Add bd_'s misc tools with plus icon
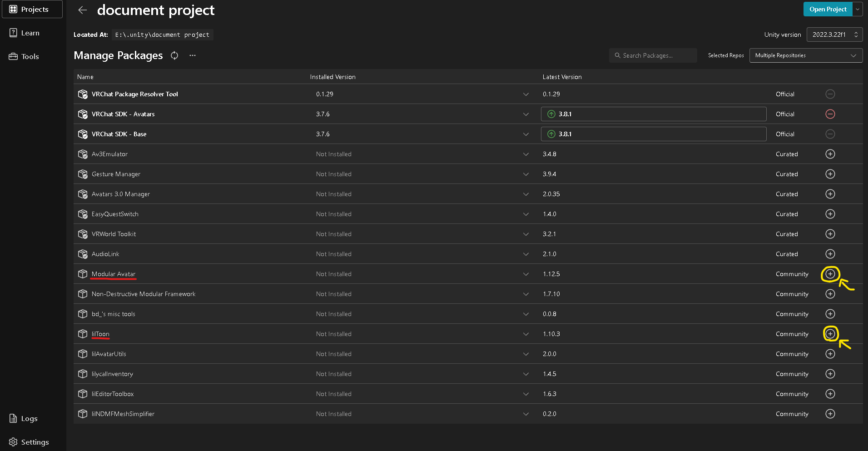 830,314
